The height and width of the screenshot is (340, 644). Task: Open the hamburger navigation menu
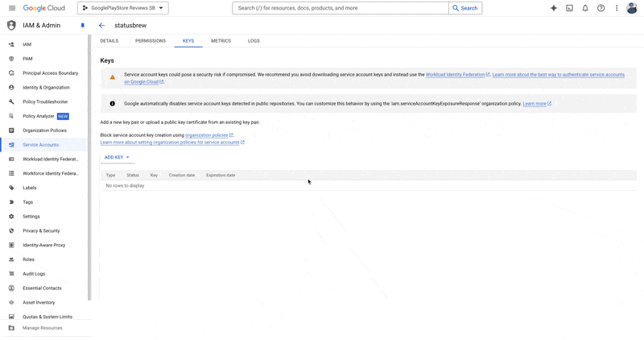(11, 8)
